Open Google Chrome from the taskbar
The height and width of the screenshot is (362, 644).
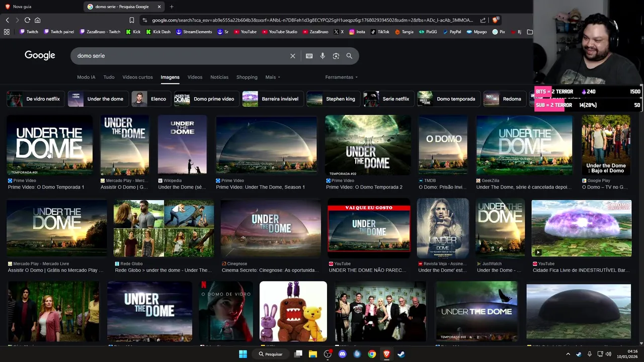tap(372, 354)
